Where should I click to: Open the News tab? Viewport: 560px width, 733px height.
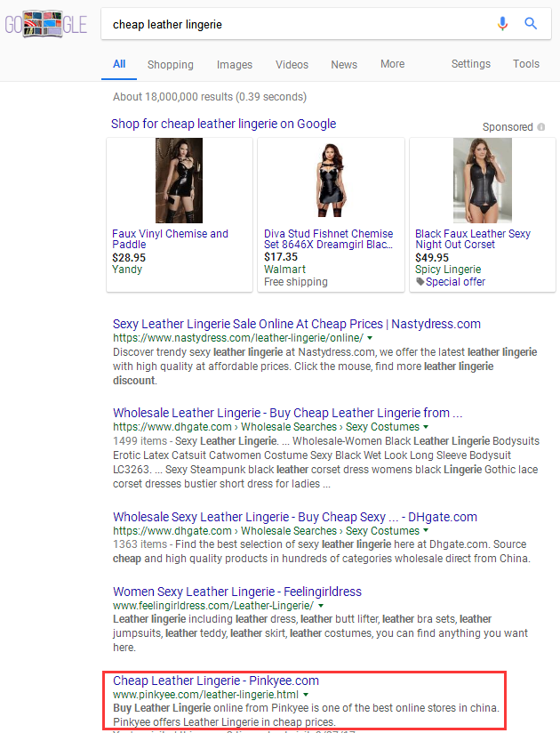tap(344, 65)
